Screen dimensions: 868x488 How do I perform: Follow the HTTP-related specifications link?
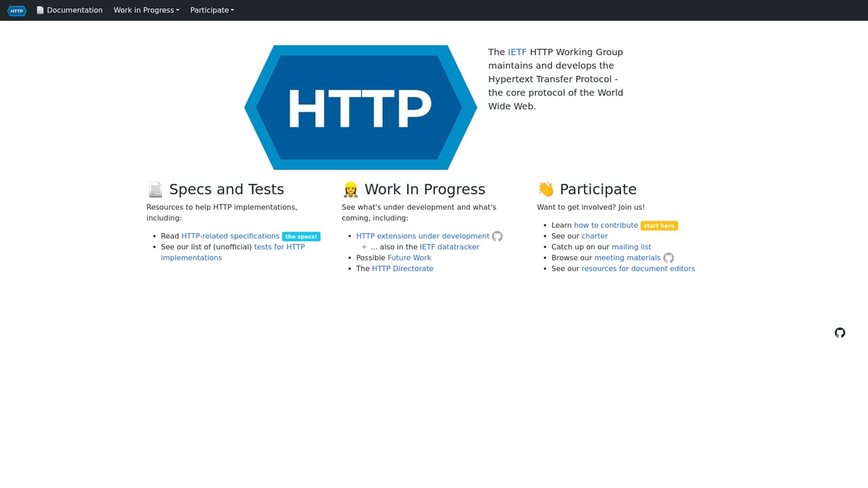point(230,236)
